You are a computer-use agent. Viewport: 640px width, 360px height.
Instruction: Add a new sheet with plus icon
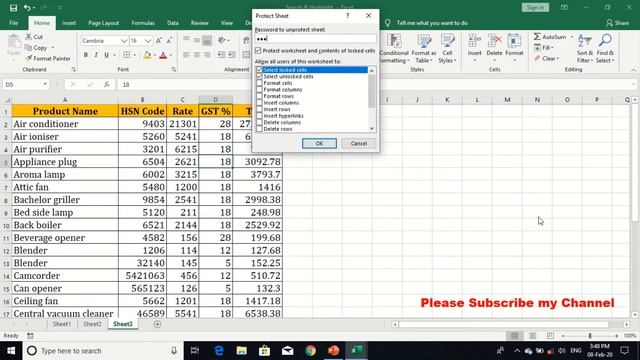157,324
